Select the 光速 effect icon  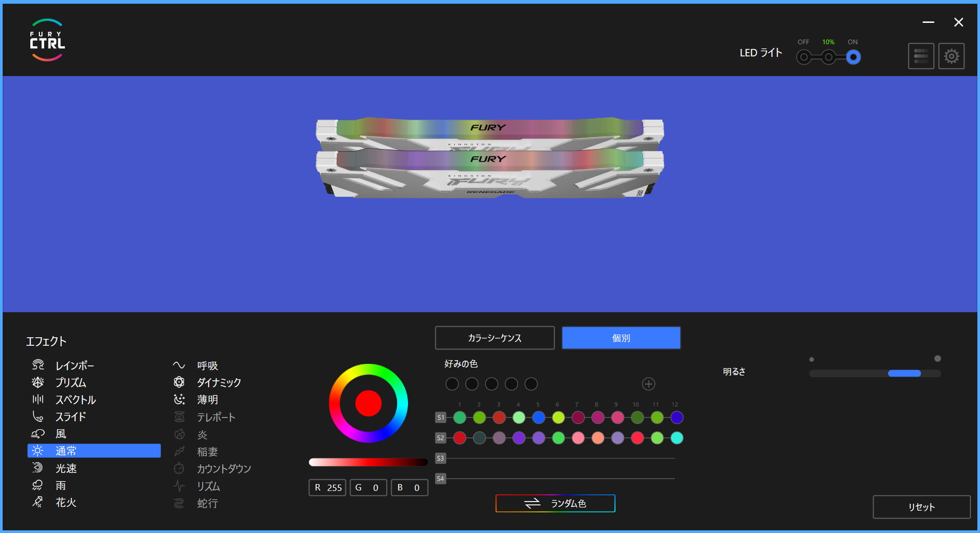38,468
